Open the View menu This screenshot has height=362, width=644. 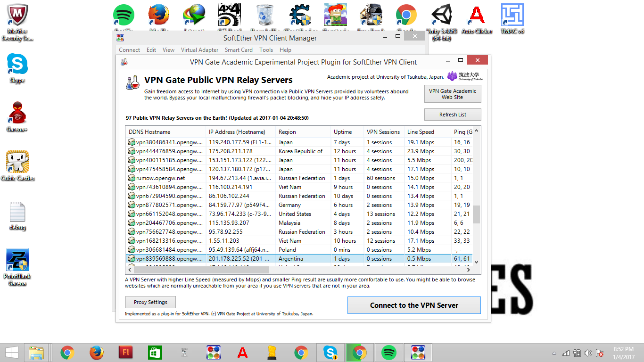tap(168, 49)
